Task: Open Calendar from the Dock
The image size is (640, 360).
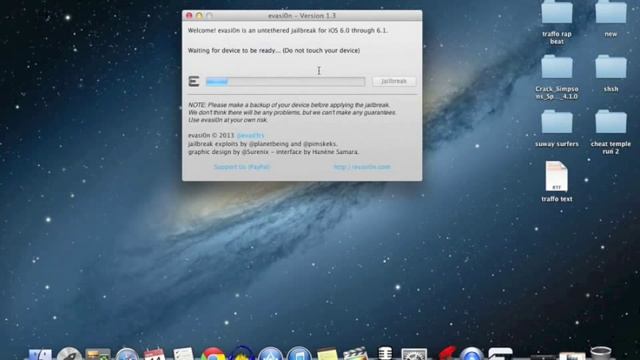Action: click(x=154, y=354)
